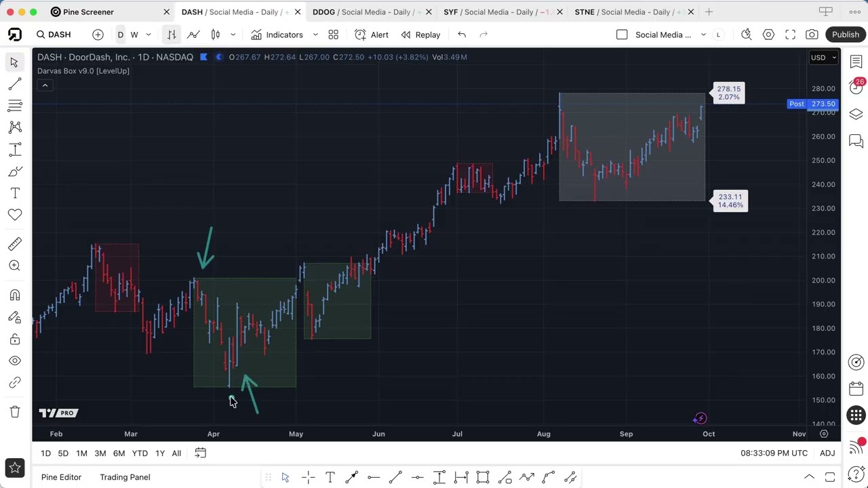Create an Alert from the toolbar

[x=372, y=35]
